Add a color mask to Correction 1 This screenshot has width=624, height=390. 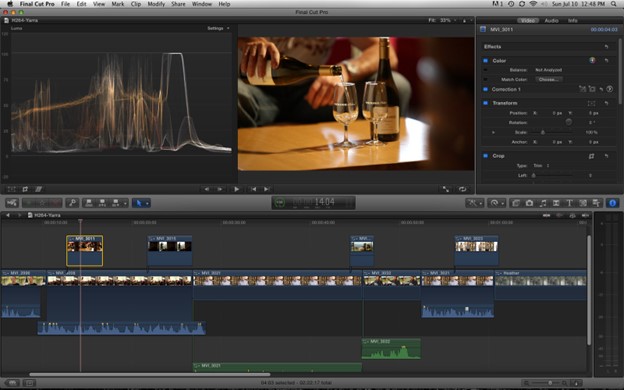click(583, 89)
